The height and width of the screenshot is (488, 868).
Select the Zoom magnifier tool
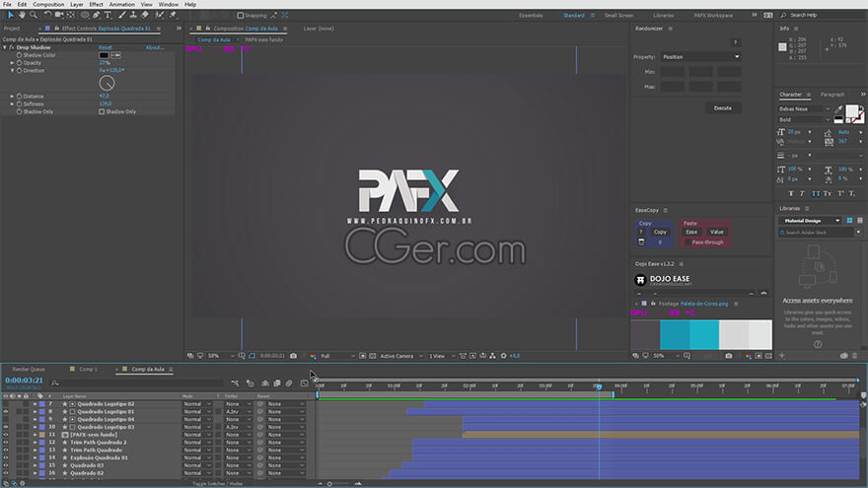(34, 15)
